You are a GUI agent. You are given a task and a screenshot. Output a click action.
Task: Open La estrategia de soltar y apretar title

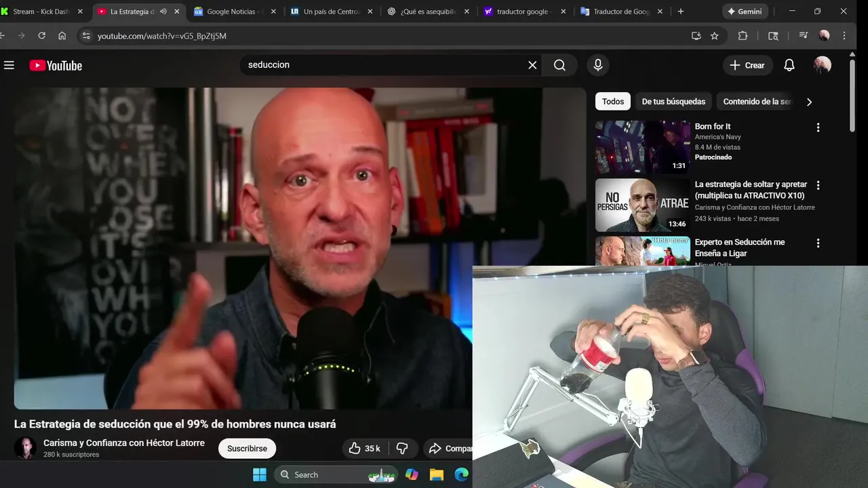pos(751,190)
